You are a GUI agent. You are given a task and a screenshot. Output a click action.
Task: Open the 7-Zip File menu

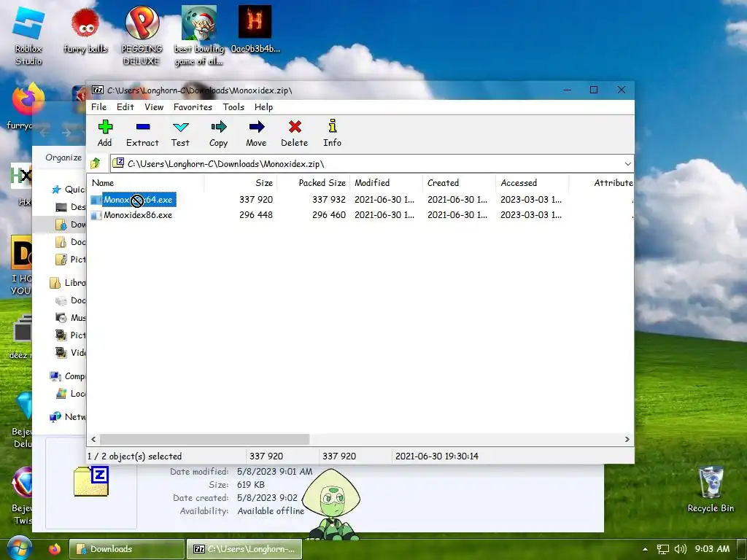pyautogui.click(x=99, y=107)
